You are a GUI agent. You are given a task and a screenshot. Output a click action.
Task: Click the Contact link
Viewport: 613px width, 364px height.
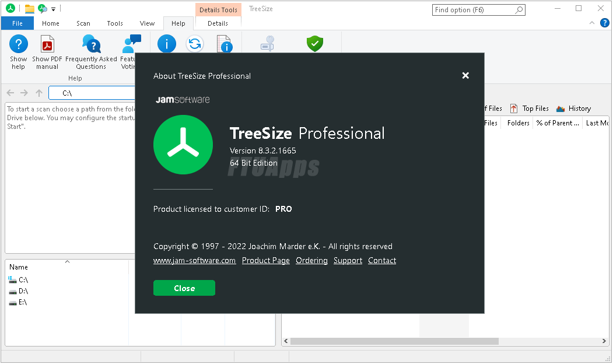pyautogui.click(x=382, y=260)
